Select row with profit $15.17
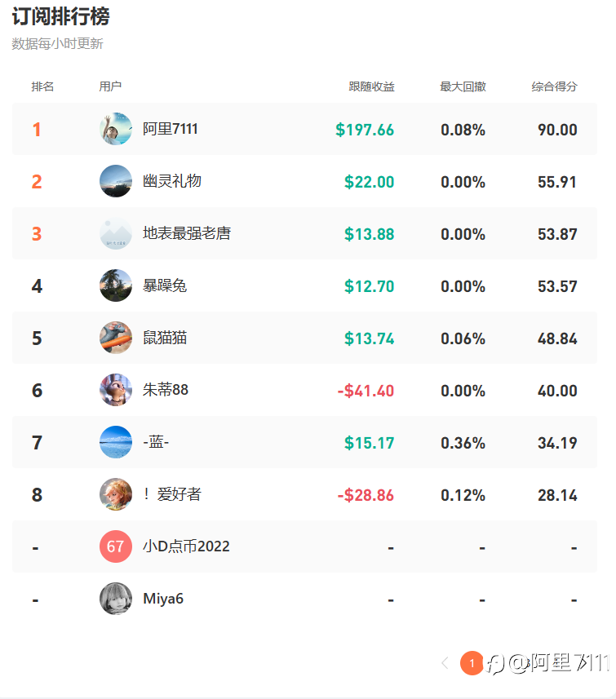Viewport: 616px width, 699px height. tap(304, 442)
